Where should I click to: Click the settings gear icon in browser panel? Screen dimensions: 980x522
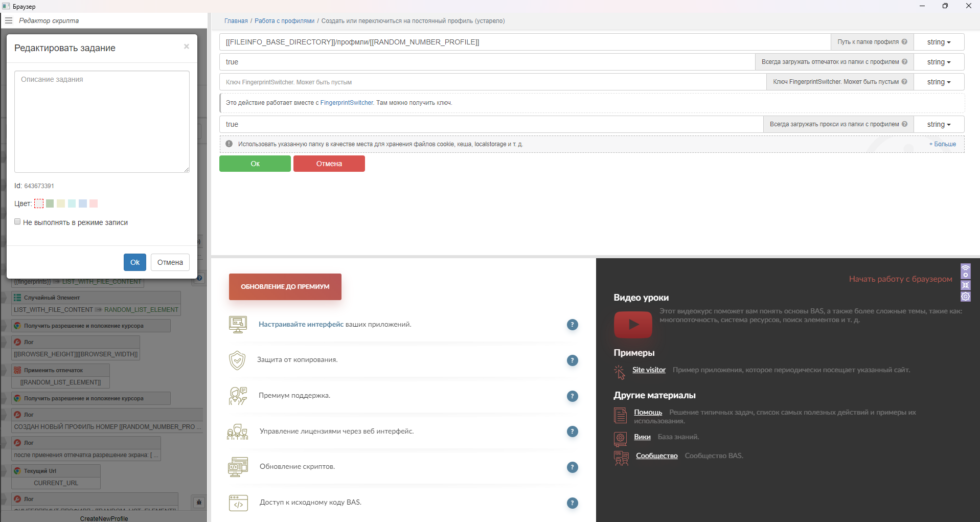(x=965, y=297)
